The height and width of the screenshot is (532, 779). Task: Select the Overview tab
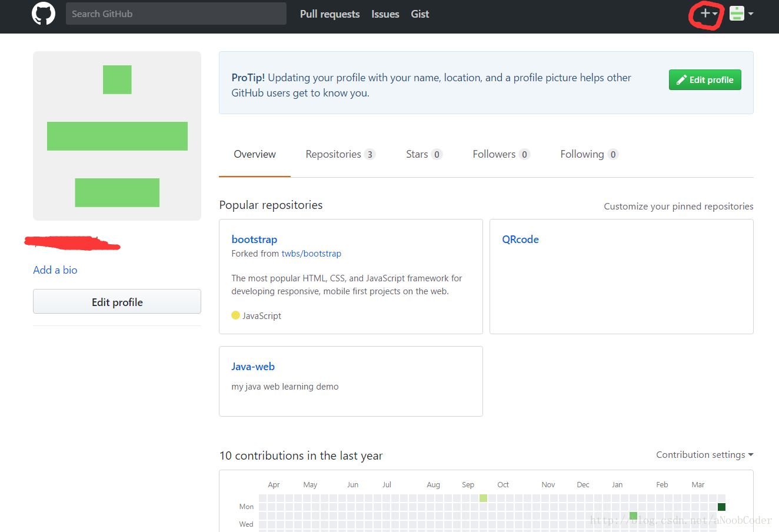255,154
